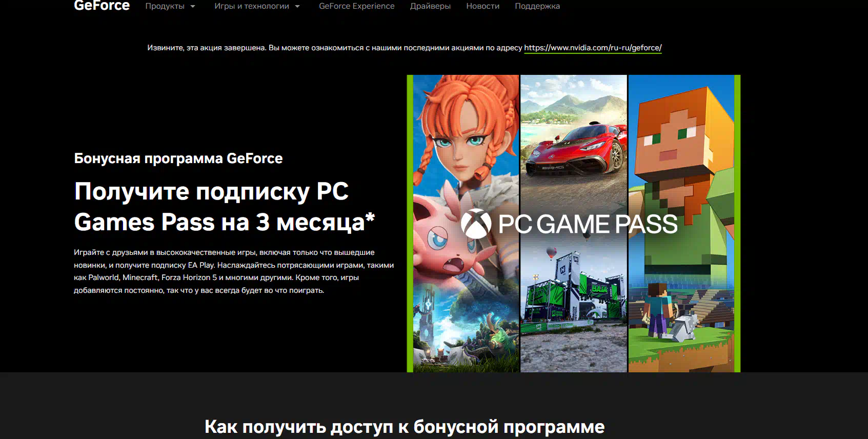
Task: Open the Поддержка page
Action: 537,6
